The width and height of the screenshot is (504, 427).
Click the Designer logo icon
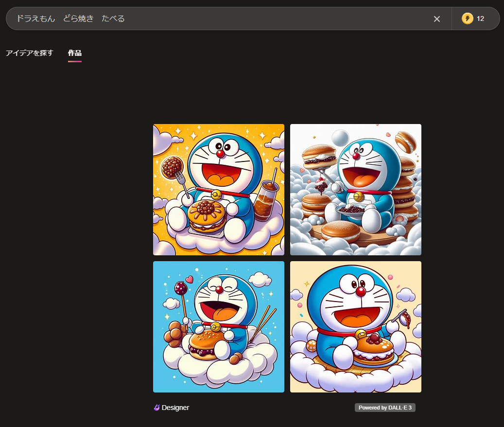[156, 408]
